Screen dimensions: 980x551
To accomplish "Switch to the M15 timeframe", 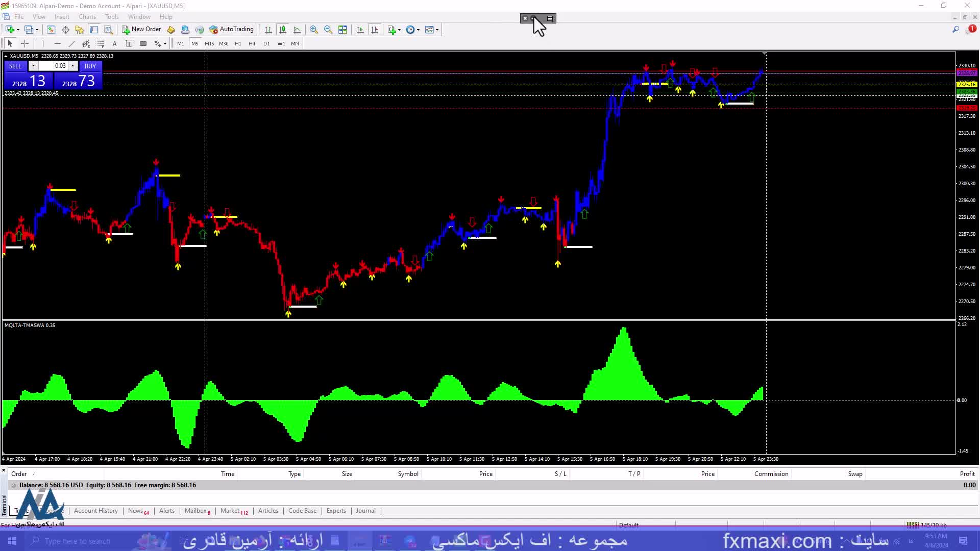I will 209,43.
